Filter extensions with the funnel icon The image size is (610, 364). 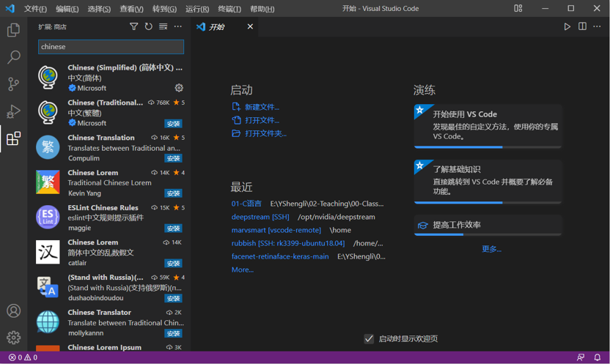point(134,26)
